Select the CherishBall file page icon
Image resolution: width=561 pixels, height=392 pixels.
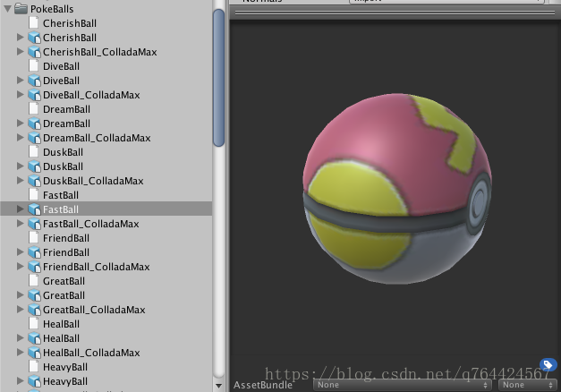pos(34,23)
